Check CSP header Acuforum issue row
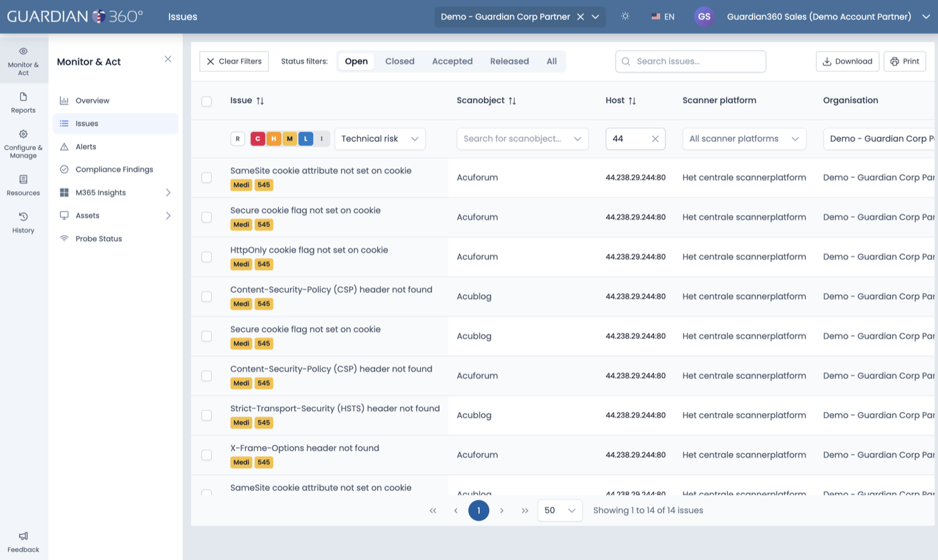 (206, 376)
